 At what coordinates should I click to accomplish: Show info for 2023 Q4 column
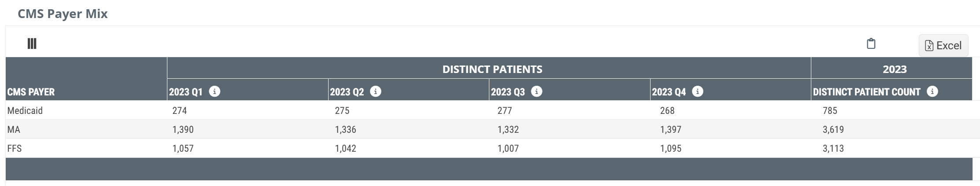697,91
